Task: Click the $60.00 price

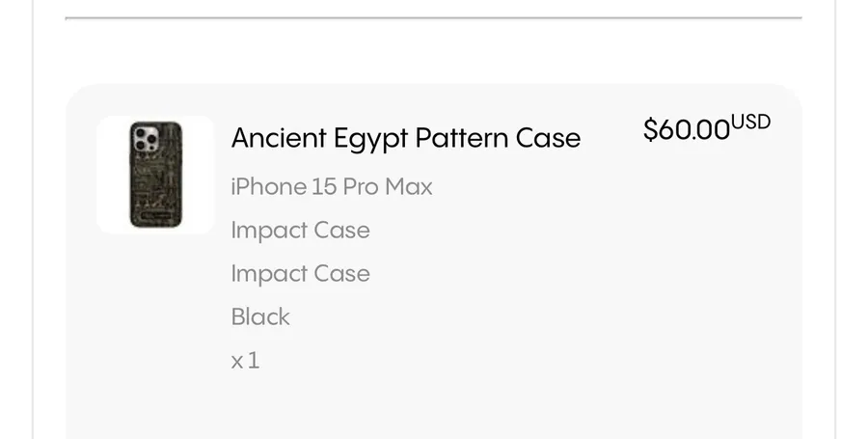Action: click(x=687, y=129)
